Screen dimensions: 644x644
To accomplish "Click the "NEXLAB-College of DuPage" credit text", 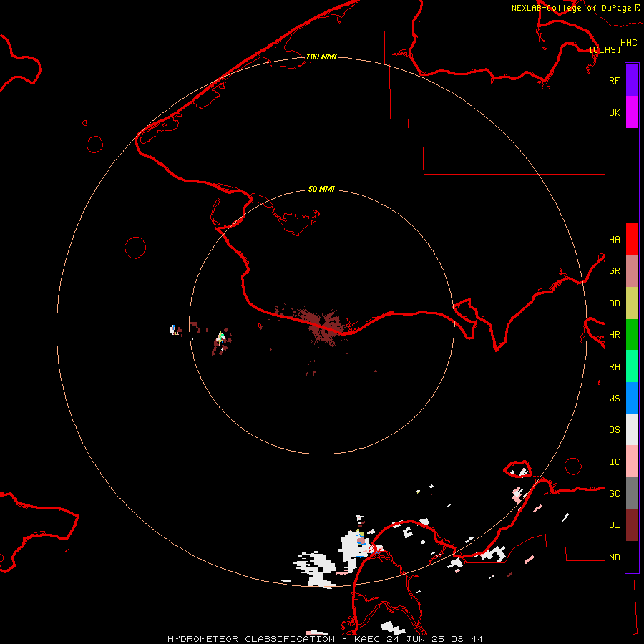I will click(x=571, y=8).
